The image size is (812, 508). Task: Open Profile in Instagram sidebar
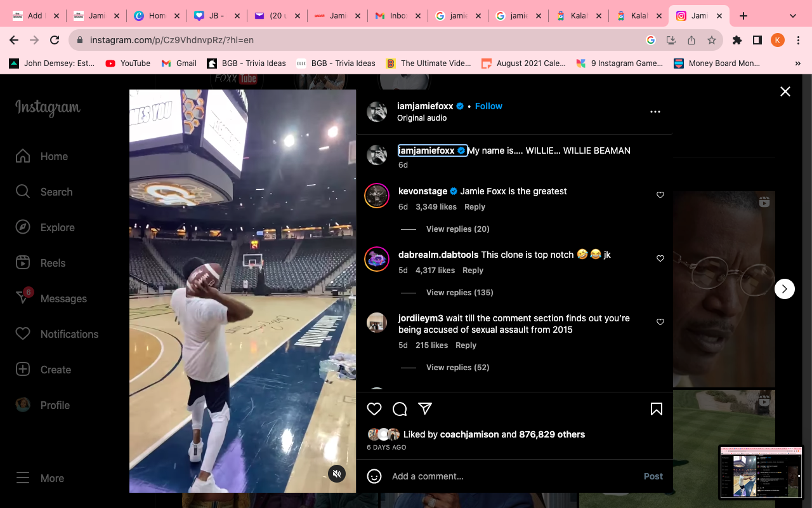43,405
